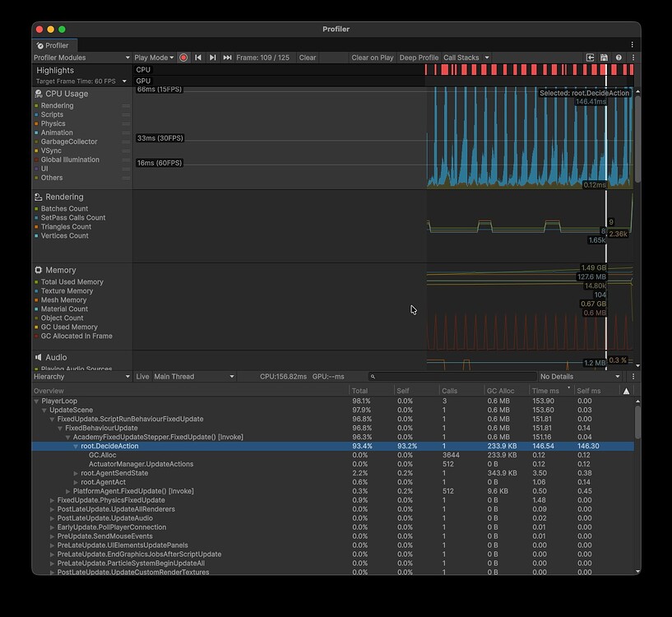672x617 pixels.
Task: Click the red record button to toggle profiling
Action: (183, 58)
